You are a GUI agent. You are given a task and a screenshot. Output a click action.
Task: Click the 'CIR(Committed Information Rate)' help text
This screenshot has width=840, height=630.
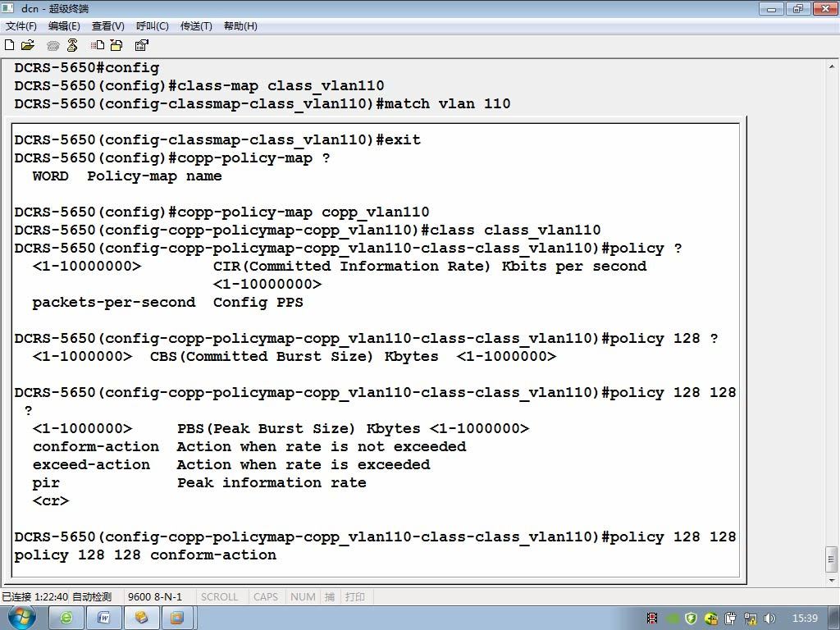coord(430,267)
